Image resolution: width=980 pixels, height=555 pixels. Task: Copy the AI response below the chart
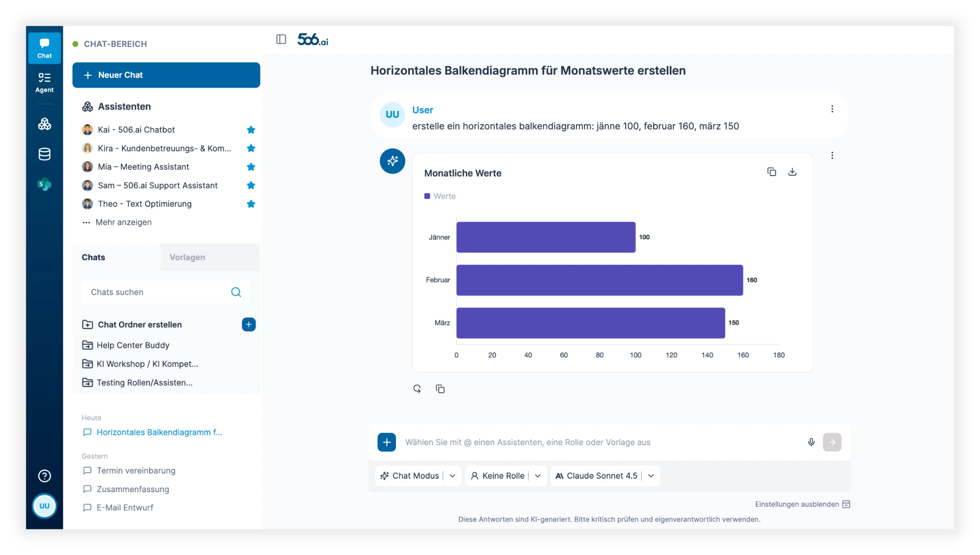click(440, 389)
